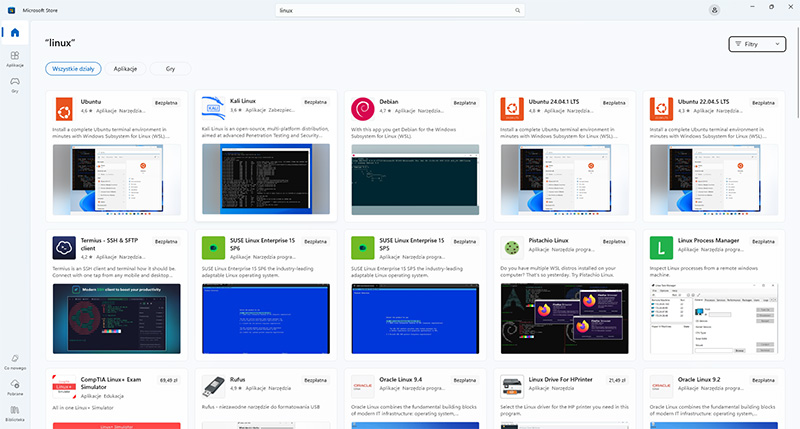Image resolution: width=800 pixels, height=429 pixels.
Task: Open Pobrane downloads in sidebar
Action: click(x=15, y=387)
